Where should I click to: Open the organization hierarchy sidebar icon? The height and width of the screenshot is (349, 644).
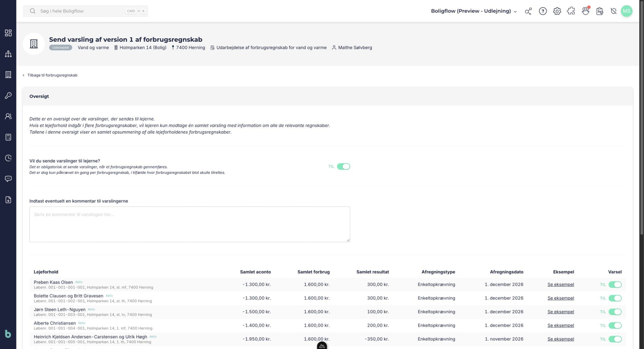[8, 54]
